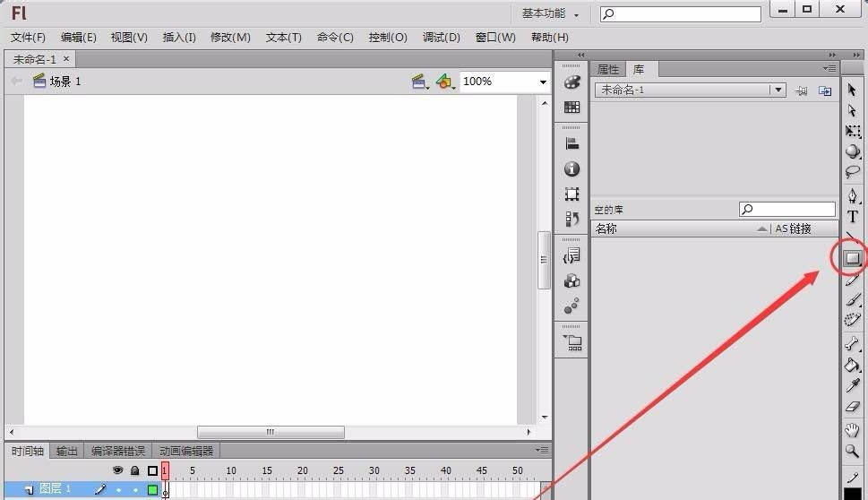Switch to the 动画编辑器 tab

pos(186,452)
